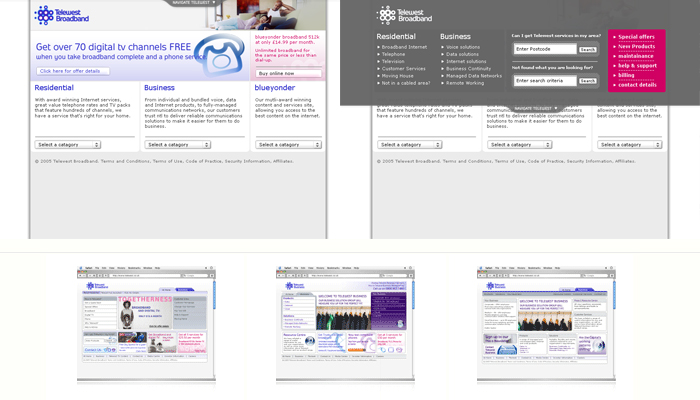Open last 'Select a category' dropdown in right mockup
This screenshot has height=400, width=700.
[x=629, y=145]
